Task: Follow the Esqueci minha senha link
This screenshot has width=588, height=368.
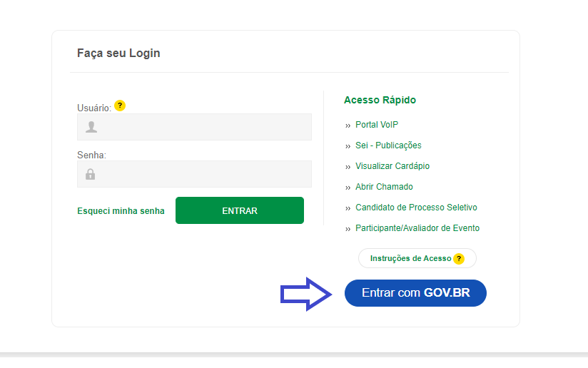Action: click(121, 211)
